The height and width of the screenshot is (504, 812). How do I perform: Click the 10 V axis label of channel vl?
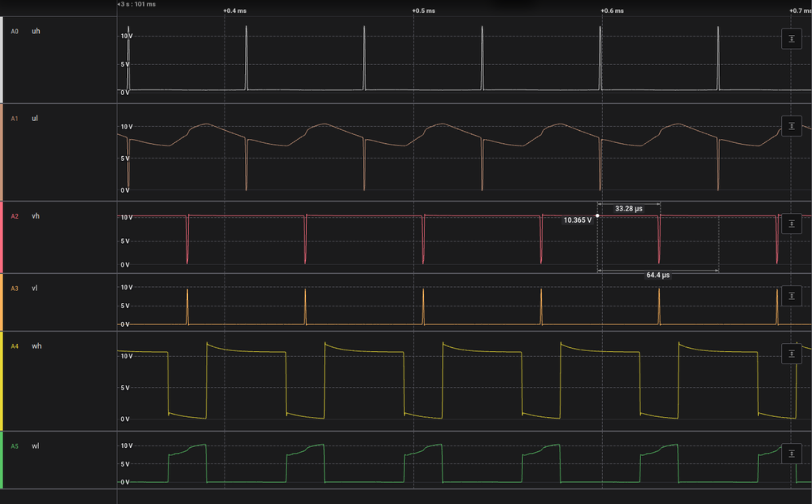coord(126,287)
